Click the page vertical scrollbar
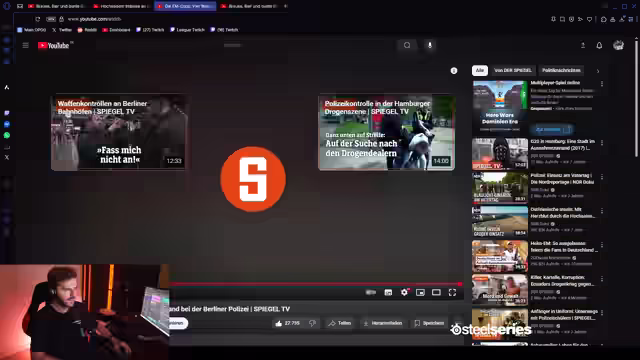Viewport: 640px width, 360px height. coord(636,98)
